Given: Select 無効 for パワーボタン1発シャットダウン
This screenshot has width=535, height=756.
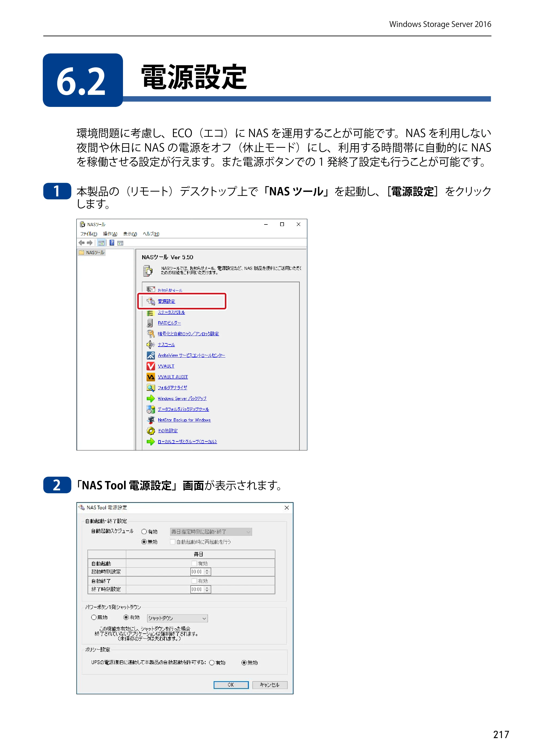Looking at the screenshot, I should (x=94, y=617).
